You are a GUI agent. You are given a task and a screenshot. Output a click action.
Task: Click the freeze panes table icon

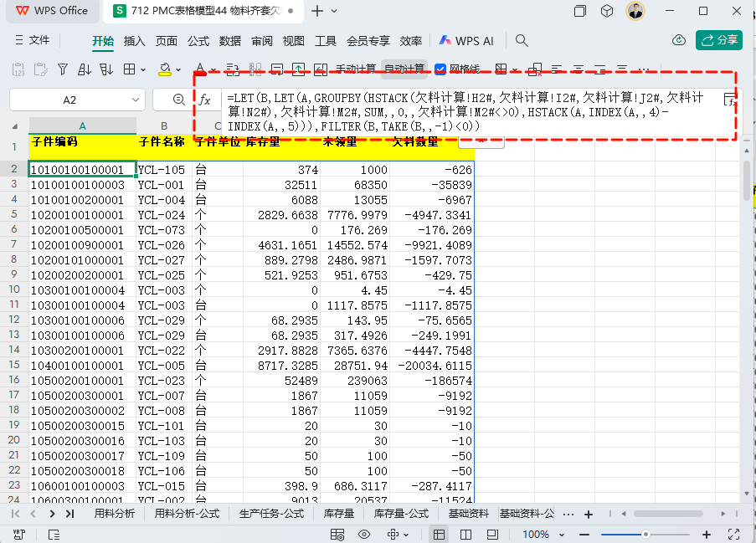(x=501, y=70)
